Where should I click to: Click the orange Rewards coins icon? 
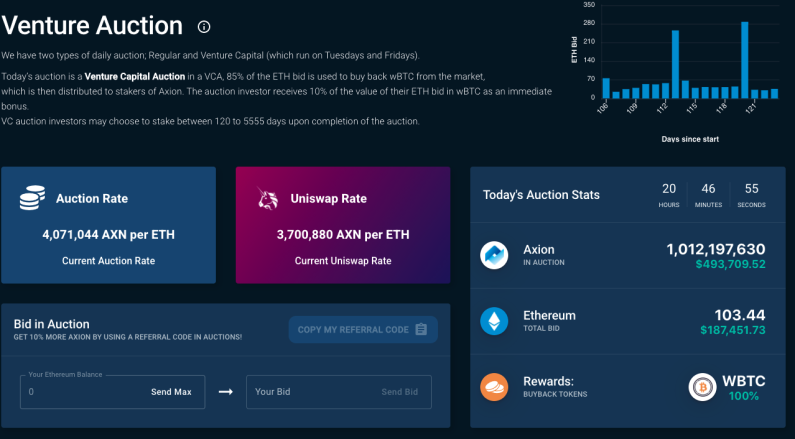point(494,387)
